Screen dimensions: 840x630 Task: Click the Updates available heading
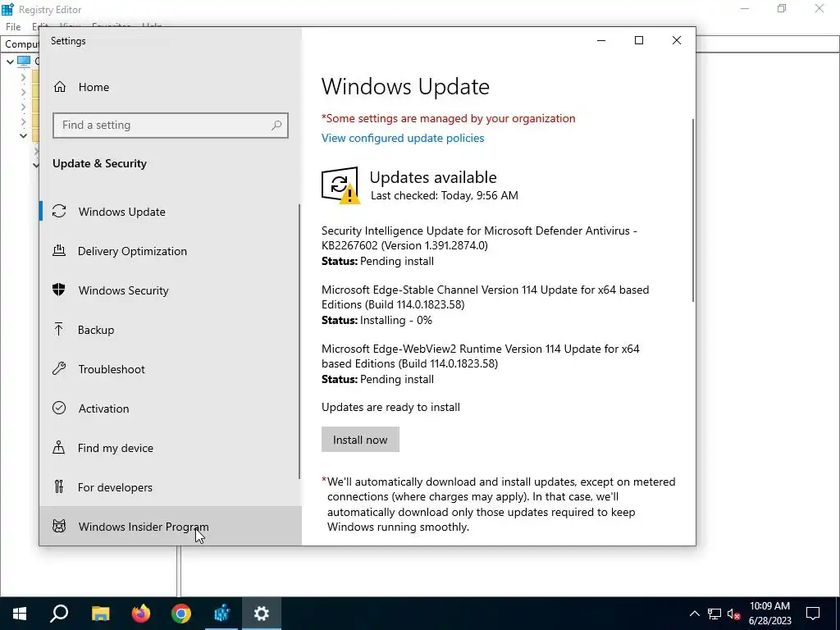(433, 177)
